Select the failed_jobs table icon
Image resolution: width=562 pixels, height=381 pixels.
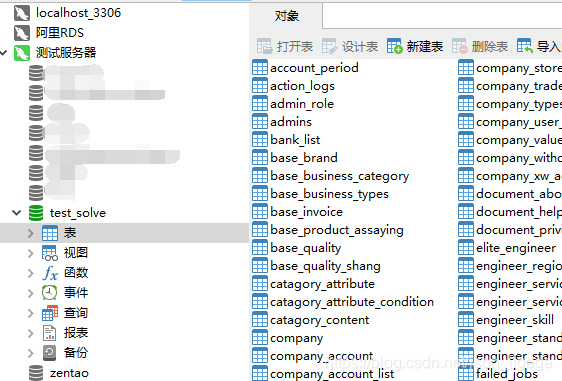(466, 373)
